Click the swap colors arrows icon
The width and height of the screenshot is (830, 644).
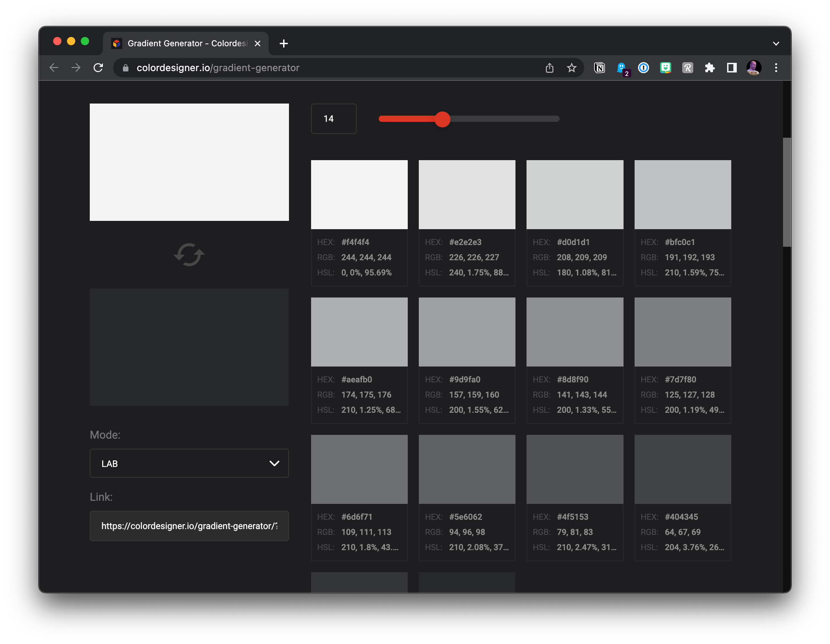pos(189,255)
